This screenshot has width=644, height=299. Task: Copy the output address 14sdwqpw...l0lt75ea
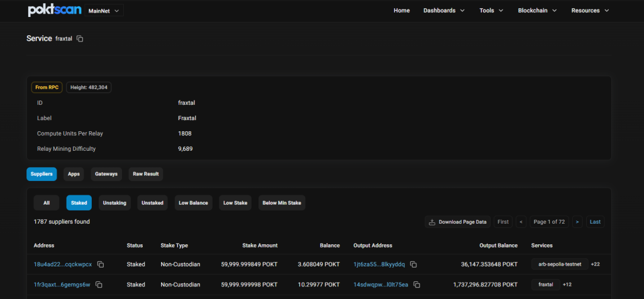(416, 285)
